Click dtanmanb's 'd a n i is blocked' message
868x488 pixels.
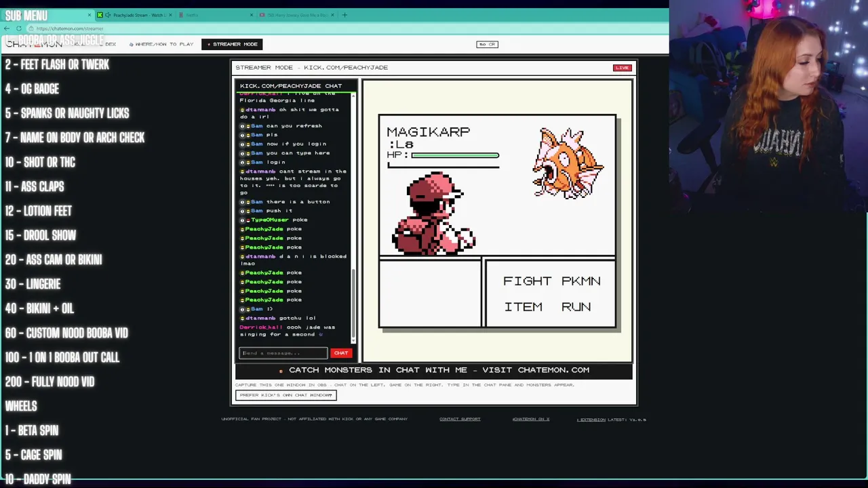(293, 260)
